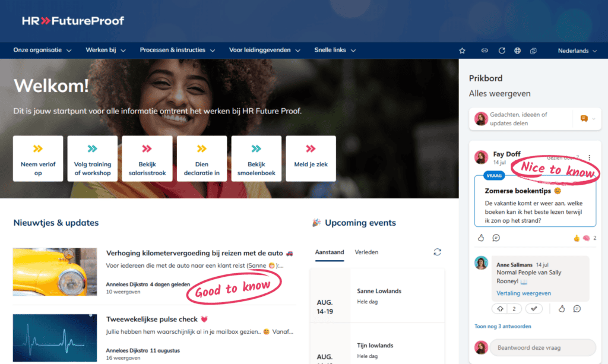Expand the Werken bij menu
Image resolution: width=608 pixels, height=364 pixels.
pyautogui.click(x=106, y=50)
